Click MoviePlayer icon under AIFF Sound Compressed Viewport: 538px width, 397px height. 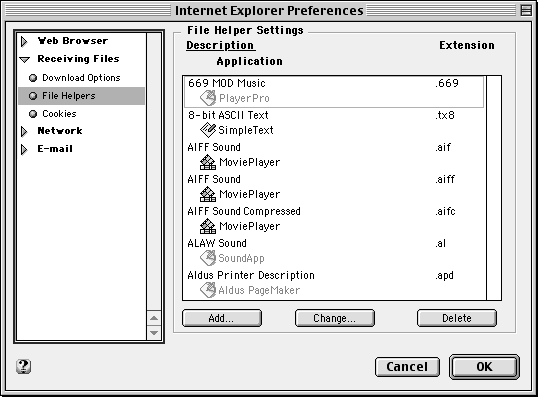click(x=208, y=226)
